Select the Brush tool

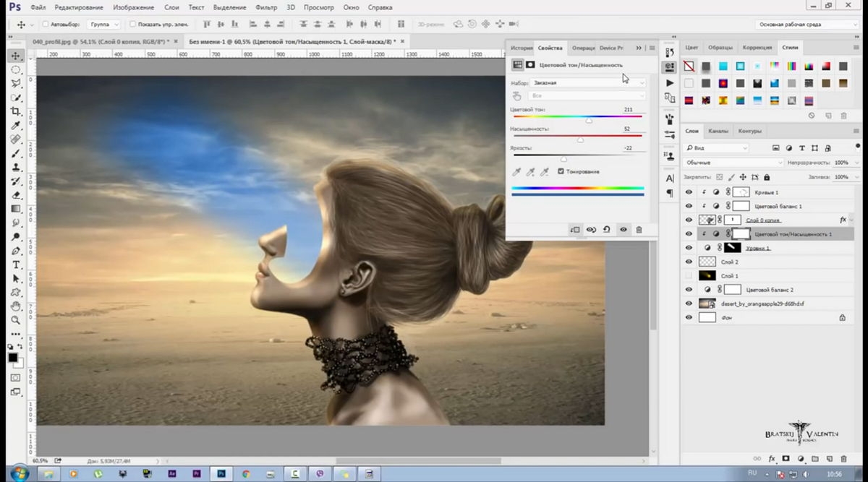tap(16, 153)
